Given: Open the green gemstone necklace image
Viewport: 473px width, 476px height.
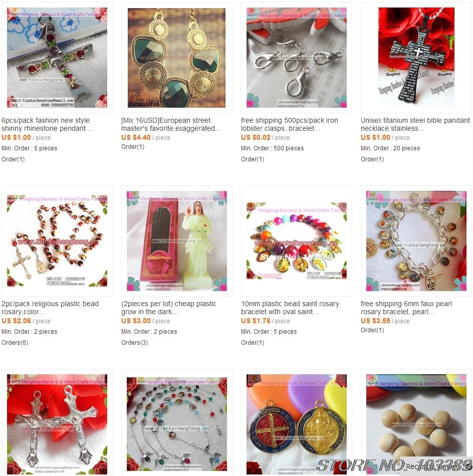Looking at the screenshot, I should click(x=177, y=58).
